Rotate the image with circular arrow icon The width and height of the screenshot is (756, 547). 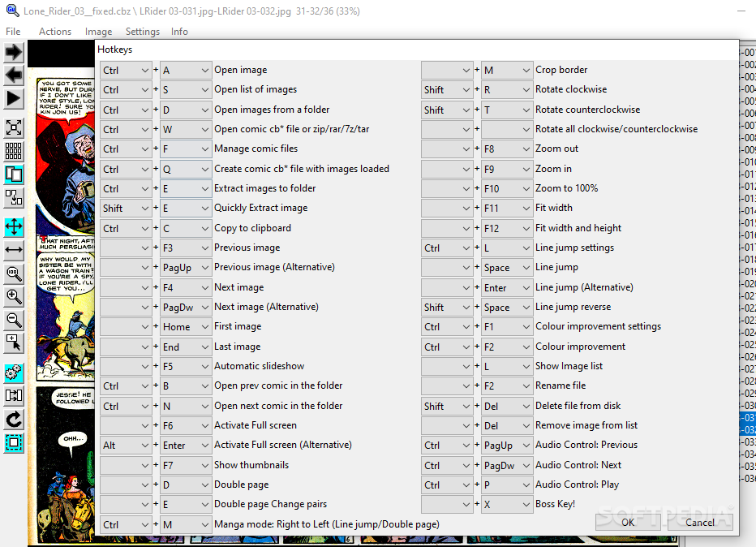14,419
